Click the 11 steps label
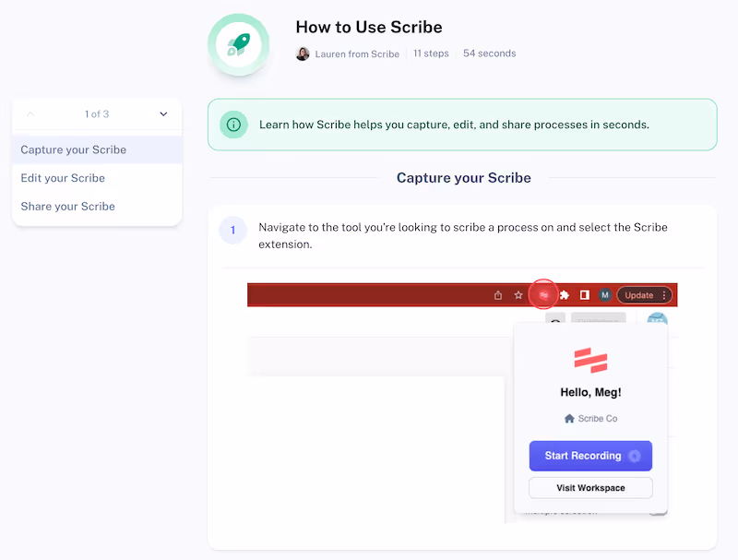This screenshot has height=560, width=738. point(431,54)
